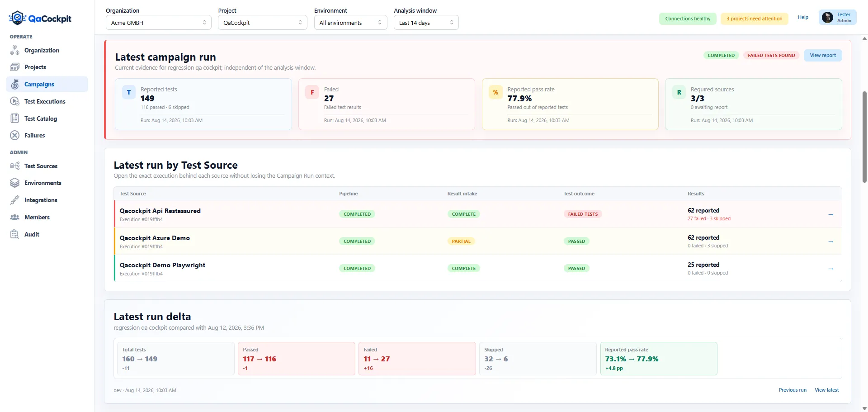Click the Total tests 160 → 149 card
The height and width of the screenshot is (412, 868).
click(176, 359)
